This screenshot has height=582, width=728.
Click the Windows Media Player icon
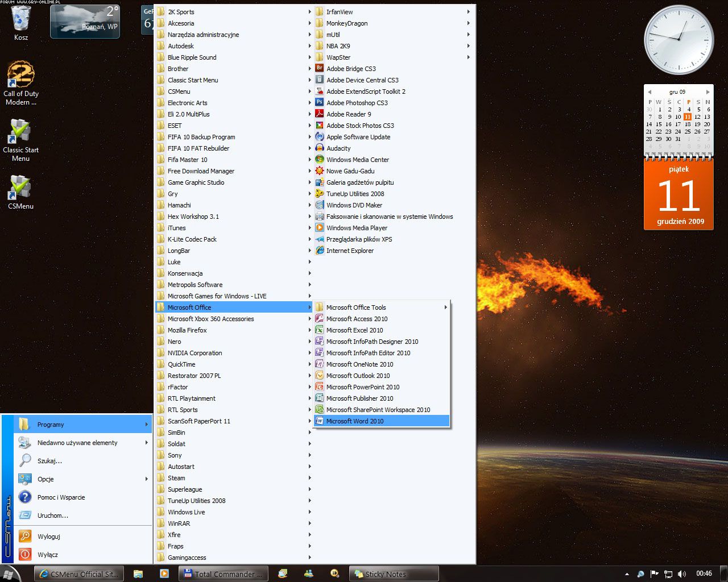coord(320,228)
